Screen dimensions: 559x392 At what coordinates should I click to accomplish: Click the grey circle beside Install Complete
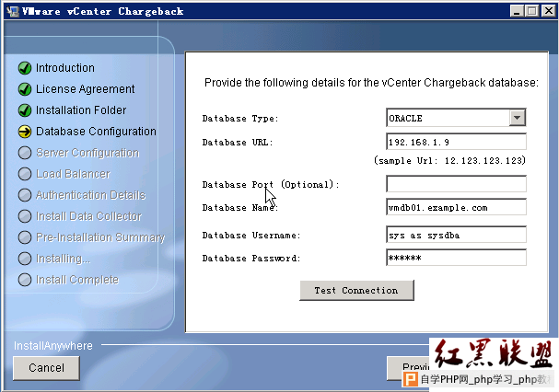[25, 280]
